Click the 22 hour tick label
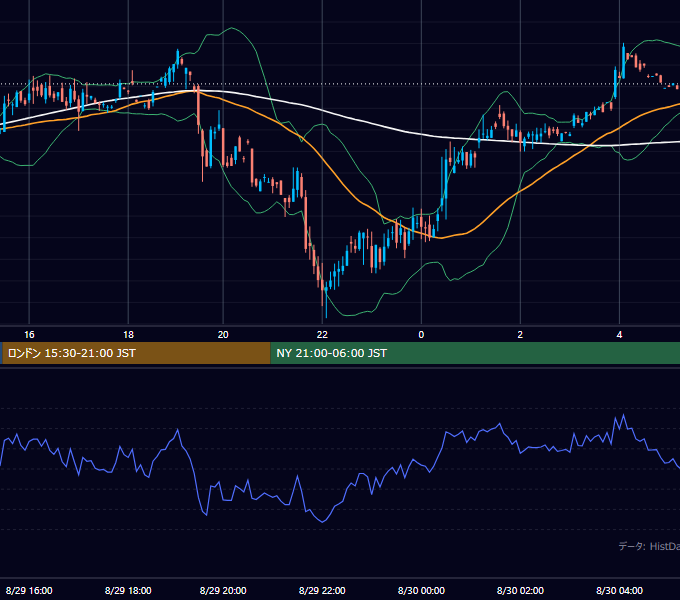This screenshot has height=600, width=680. [x=322, y=335]
